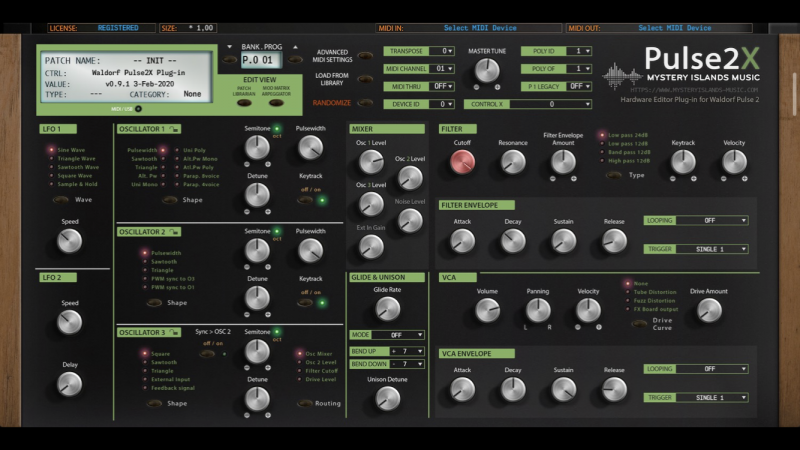Click the SIZE 1.00 setting
The width and height of the screenshot is (800, 450).
click(188, 28)
